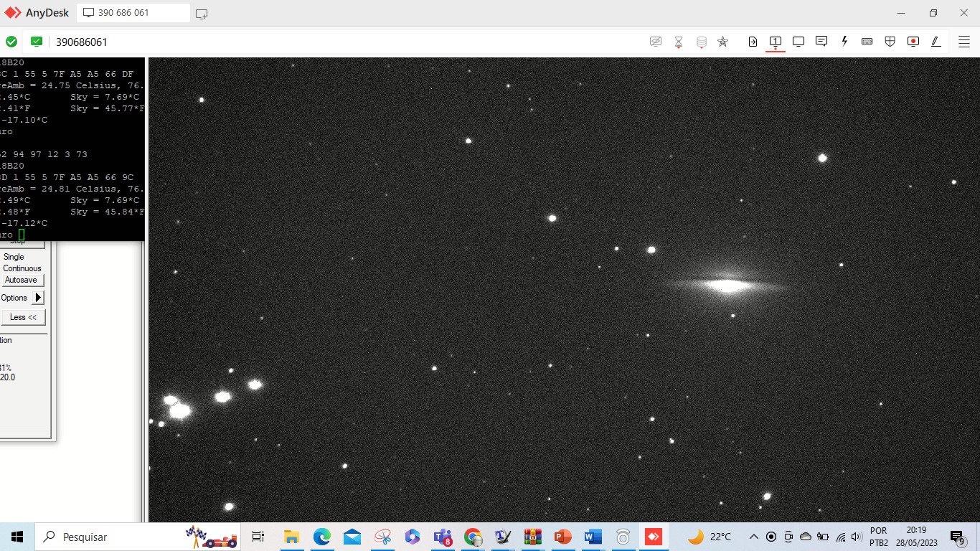This screenshot has height=551, width=980.
Task: Open PowerPoint on the taskbar
Action: coord(562,537)
